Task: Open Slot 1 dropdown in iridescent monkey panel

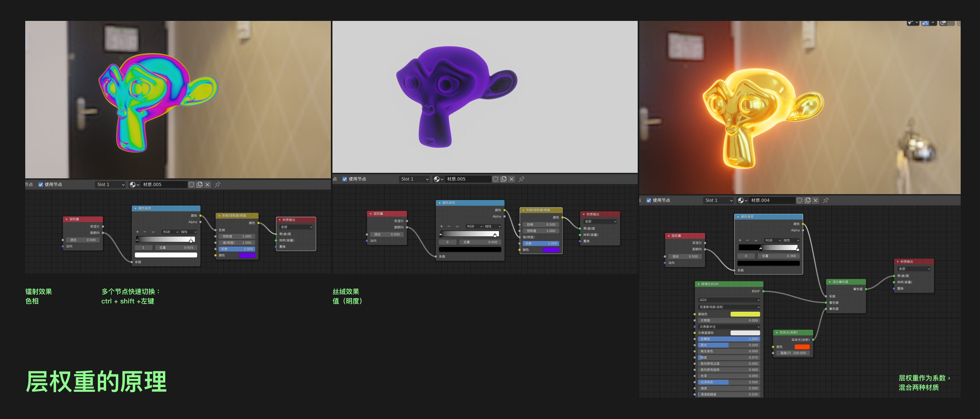Action: tap(110, 185)
